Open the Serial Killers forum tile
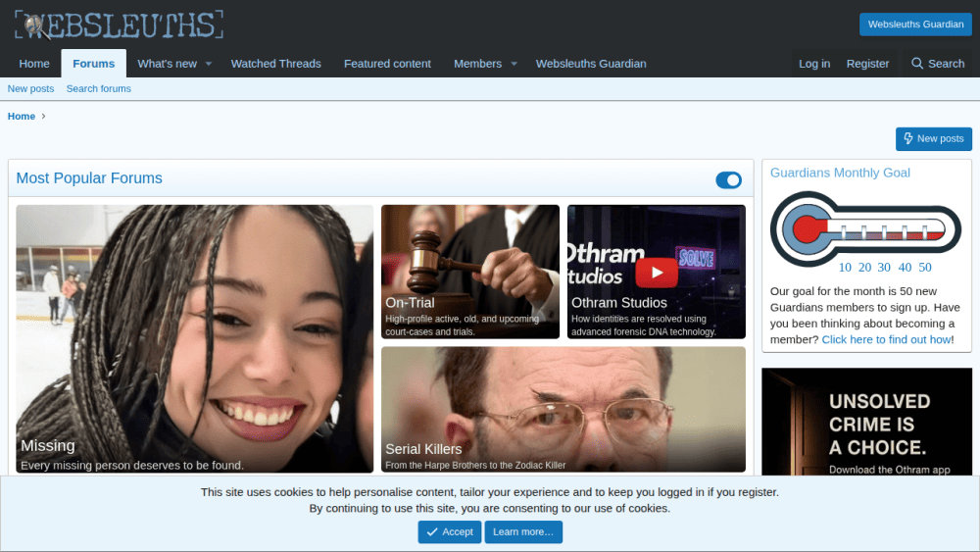The image size is (980, 552). point(563,410)
